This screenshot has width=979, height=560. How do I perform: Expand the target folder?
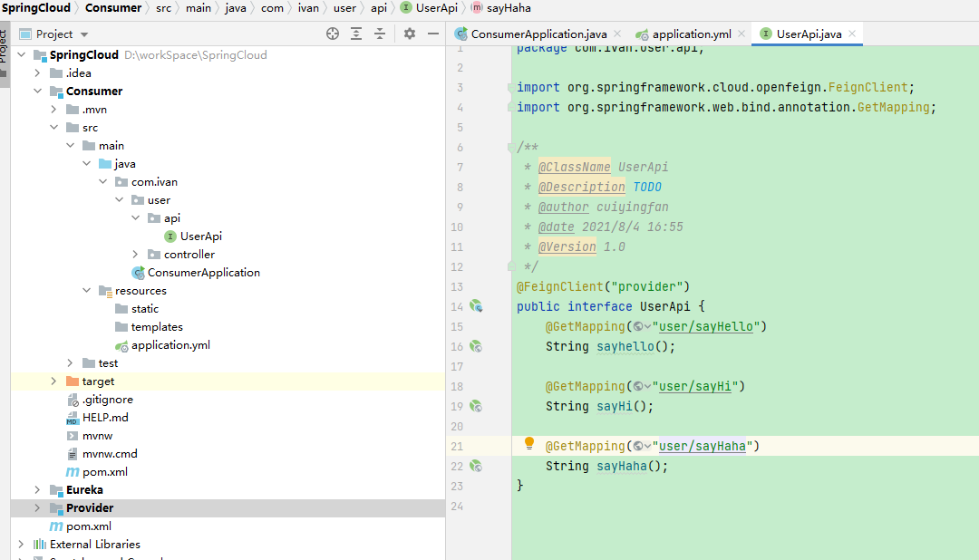click(x=53, y=381)
